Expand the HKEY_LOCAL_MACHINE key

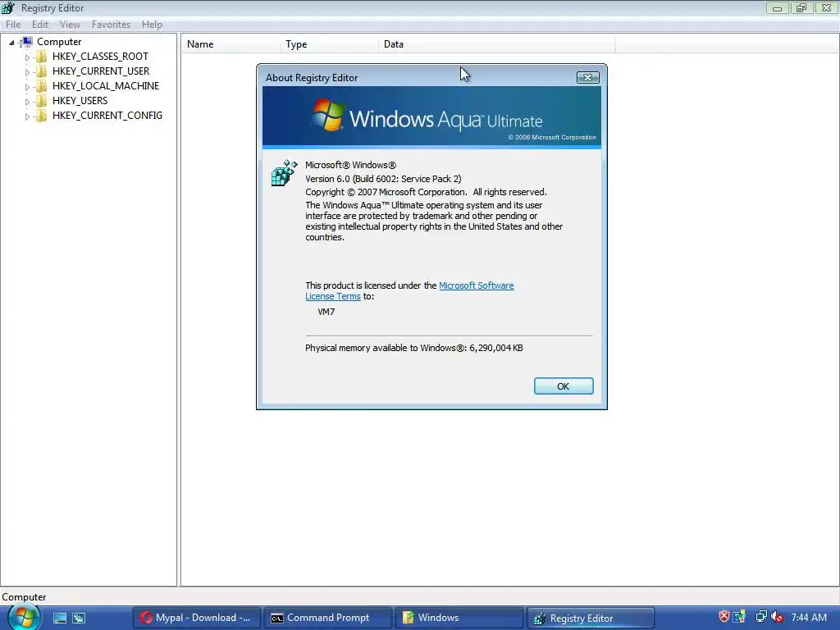(27, 87)
